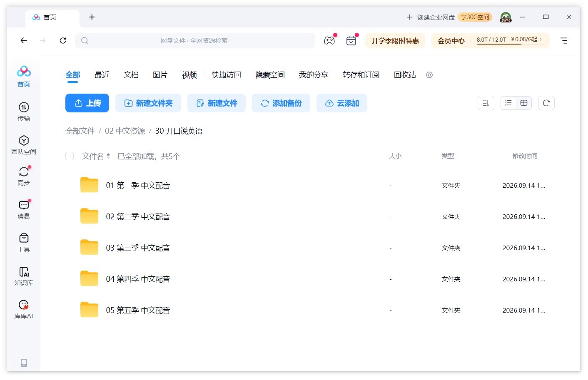Click the mobile phone icon in sidebar
Viewport: 588px width, 380px height.
click(24, 363)
